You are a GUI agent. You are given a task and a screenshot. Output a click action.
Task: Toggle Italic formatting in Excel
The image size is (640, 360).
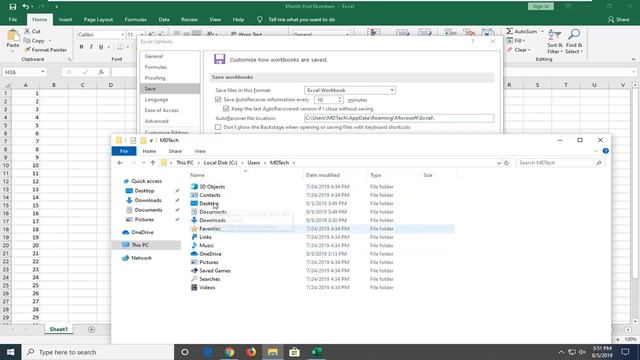point(91,47)
